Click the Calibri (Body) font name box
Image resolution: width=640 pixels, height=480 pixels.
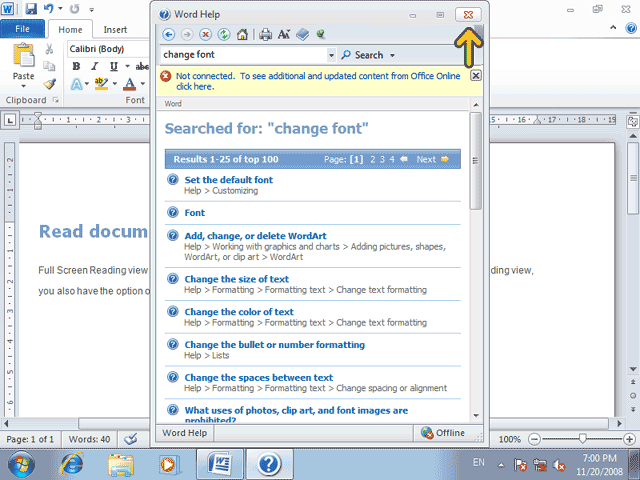(x=108, y=49)
